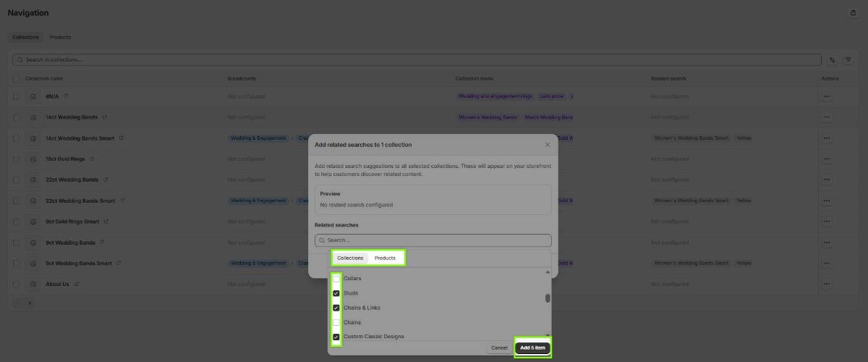Go to next page with pagination chevron
868x362 pixels.
pos(30,303)
